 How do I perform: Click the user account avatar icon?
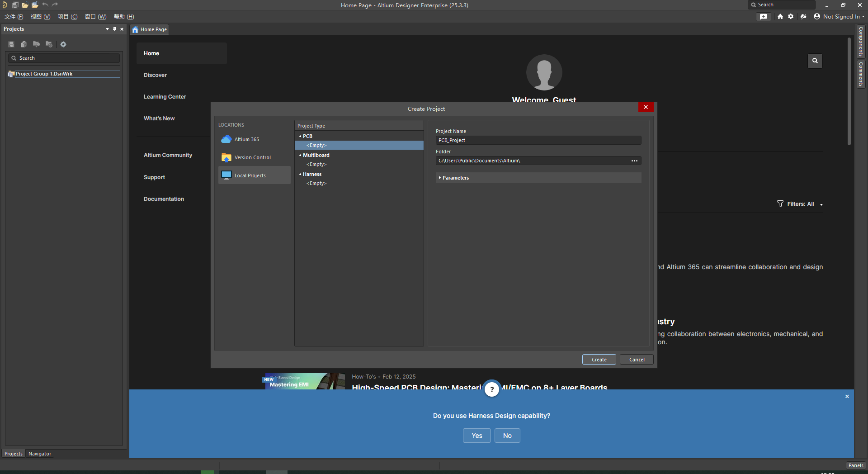817,17
